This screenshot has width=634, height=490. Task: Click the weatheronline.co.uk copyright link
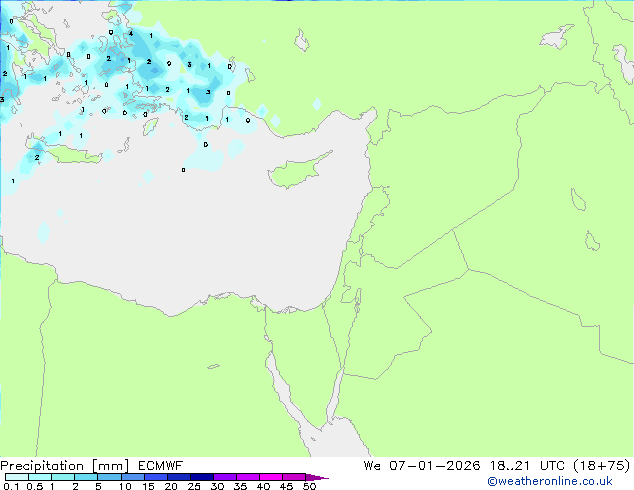coord(549,481)
